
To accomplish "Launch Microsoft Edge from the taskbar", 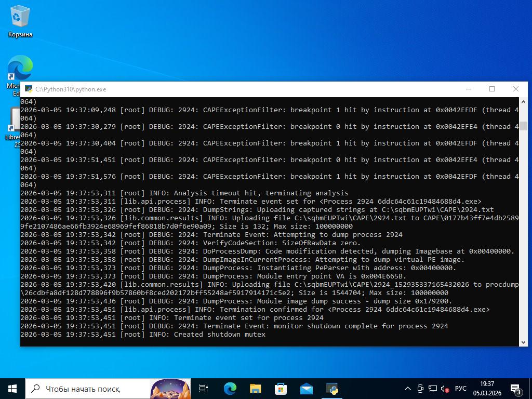I will click(230, 388).
